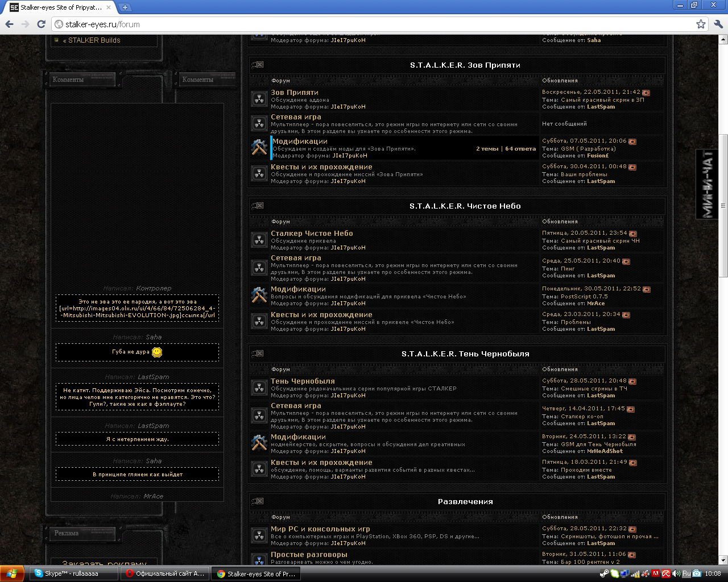Go to last post icon after Вторник, 24.05.2011, 13:22
Screen dimensions: 728x582
[632, 437]
